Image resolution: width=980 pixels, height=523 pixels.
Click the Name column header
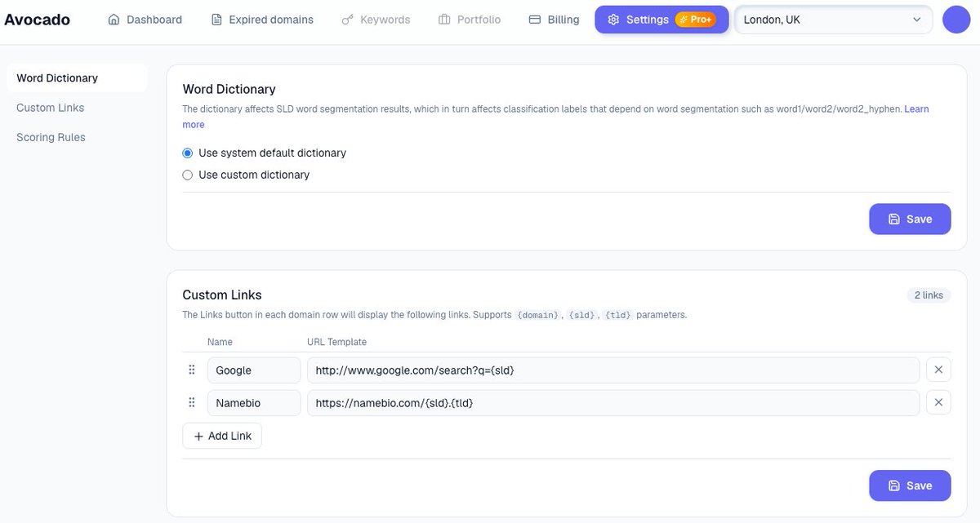[220, 342]
